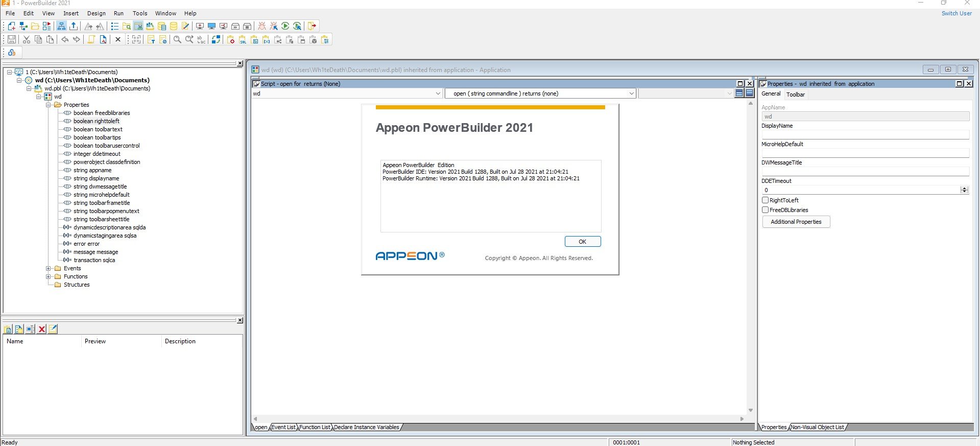Open the File menu
Image resolution: width=980 pixels, height=446 pixels.
(10, 13)
